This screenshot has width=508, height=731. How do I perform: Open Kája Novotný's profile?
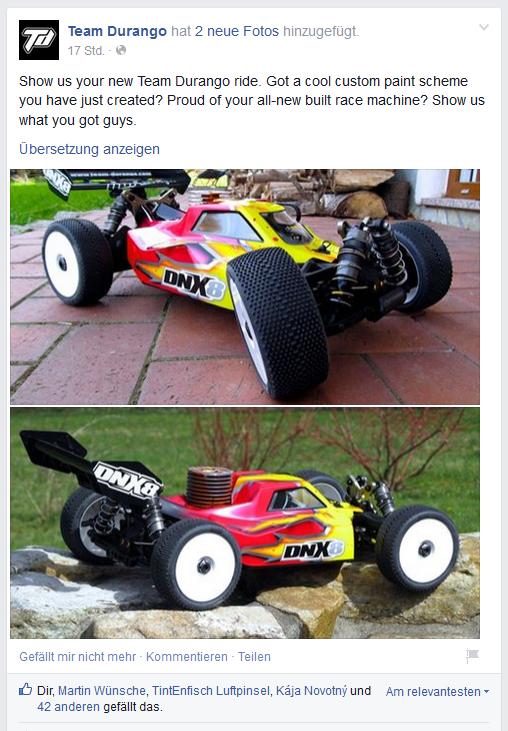point(311,690)
